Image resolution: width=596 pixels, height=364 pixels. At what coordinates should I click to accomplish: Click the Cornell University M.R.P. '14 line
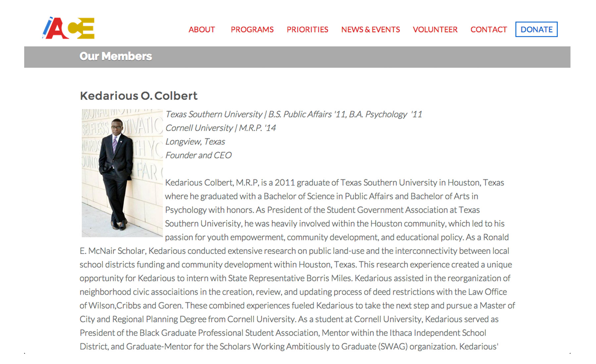pyautogui.click(x=221, y=128)
